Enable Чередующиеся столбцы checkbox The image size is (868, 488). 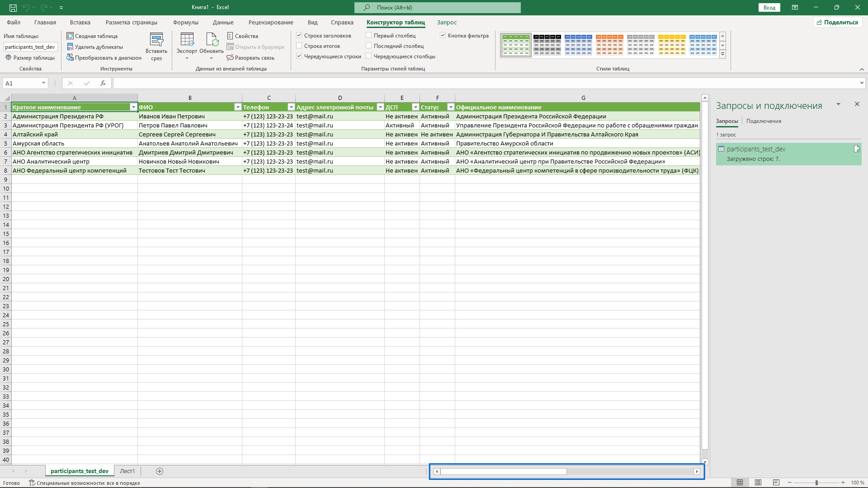pos(368,56)
